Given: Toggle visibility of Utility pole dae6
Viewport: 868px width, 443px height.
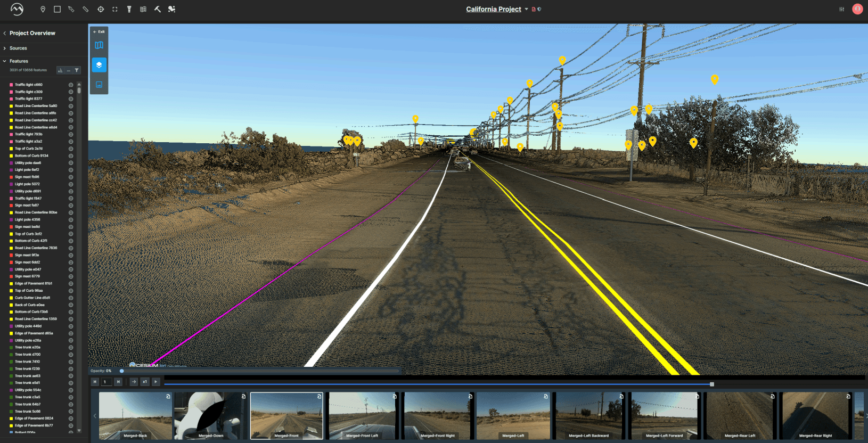Looking at the screenshot, I should [x=71, y=163].
